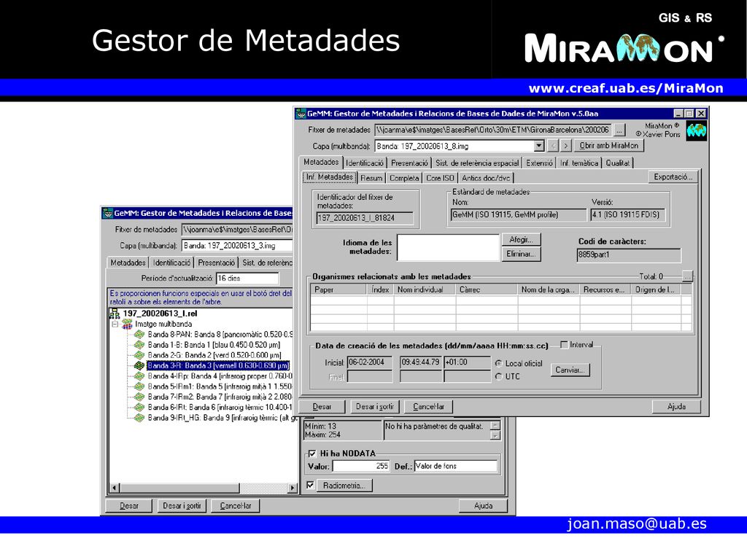Open the Sist. de referència espacial tab
747x560 pixels.
pyautogui.click(x=477, y=163)
